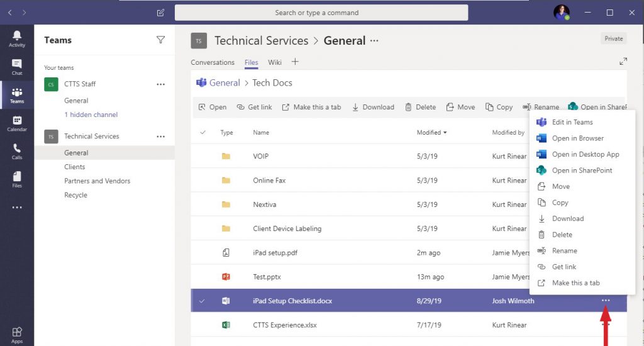Image resolution: width=644 pixels, height=346 pixels.
Task: Click the filter funnel icon beside Teams
Action: 160,40
